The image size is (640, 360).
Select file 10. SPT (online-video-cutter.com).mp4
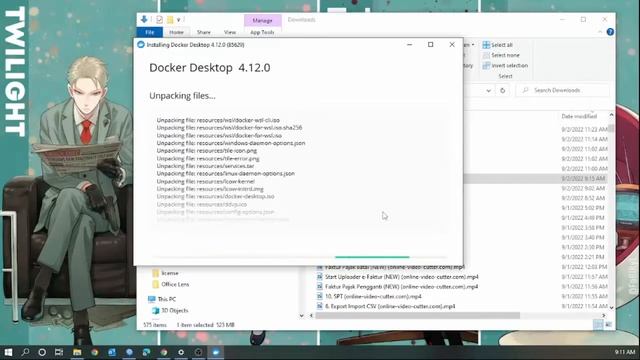point(373,296)
